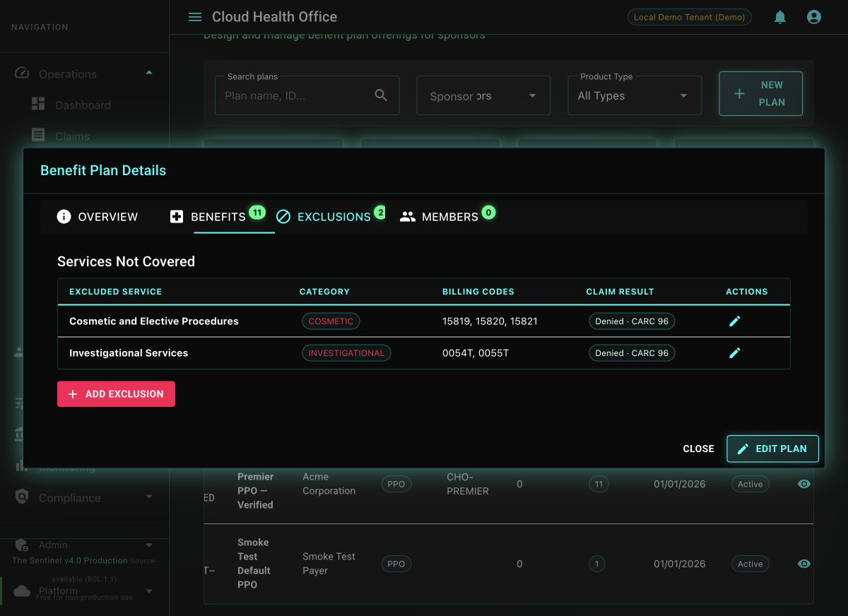Click the Excluded Service column header

click(116, 292)
